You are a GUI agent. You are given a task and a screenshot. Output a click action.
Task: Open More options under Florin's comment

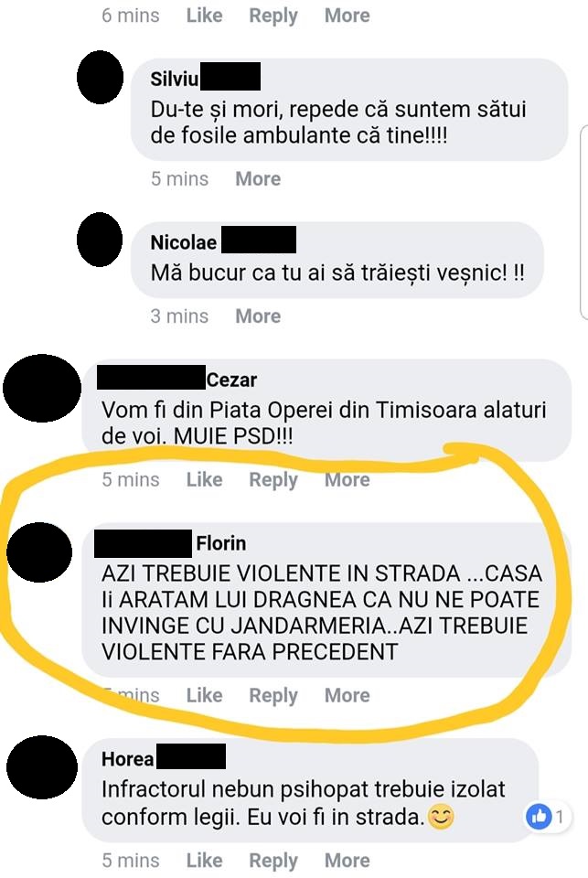347,695
